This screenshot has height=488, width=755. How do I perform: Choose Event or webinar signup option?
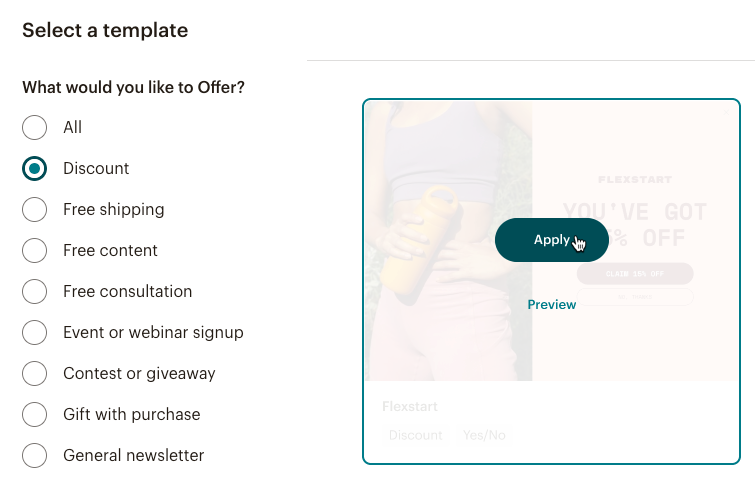point(35,332)
